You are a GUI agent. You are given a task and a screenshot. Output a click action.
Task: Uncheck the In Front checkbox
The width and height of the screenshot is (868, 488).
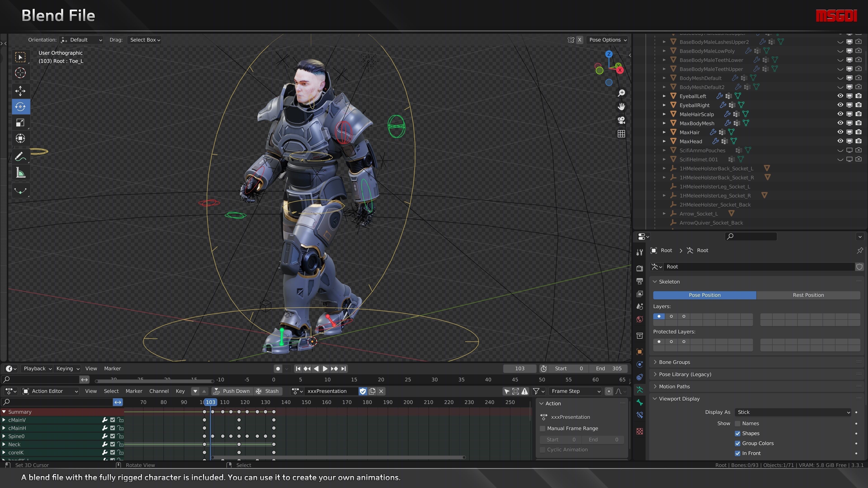click(x=738, y=453)
